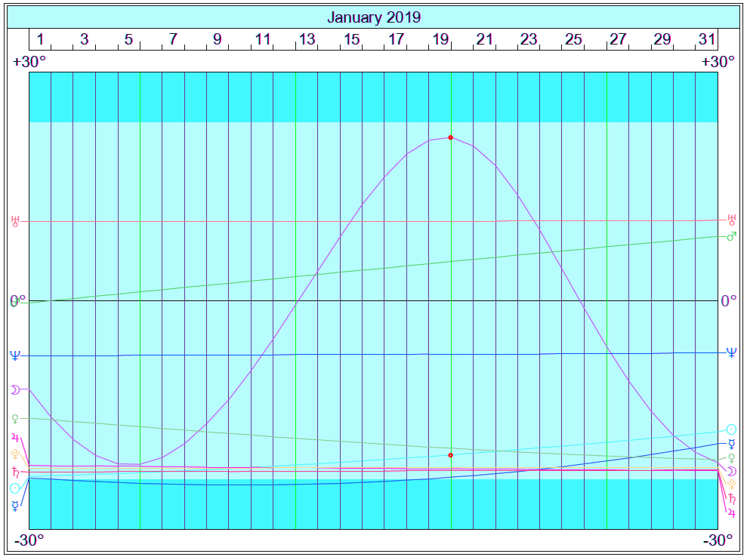Pick the Venus symbol on the right side
This screenshot has height=560, width=747.
click(731, 459)
